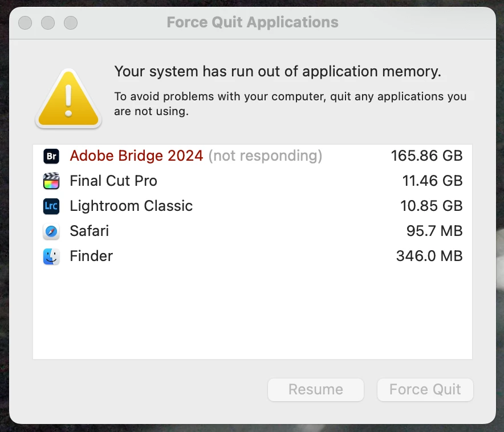Screen dimensions: 504x432
Task: Click the 95.7 MB memory value
Action: pos(433,231)
